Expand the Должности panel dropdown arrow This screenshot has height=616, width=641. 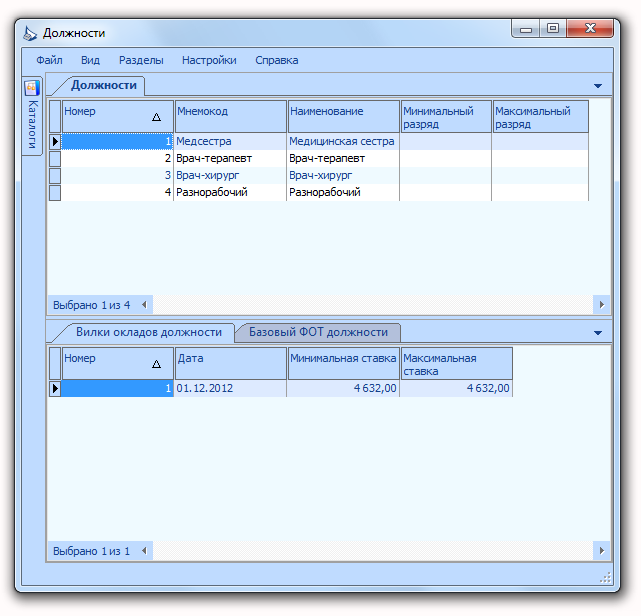coord(598,86)
